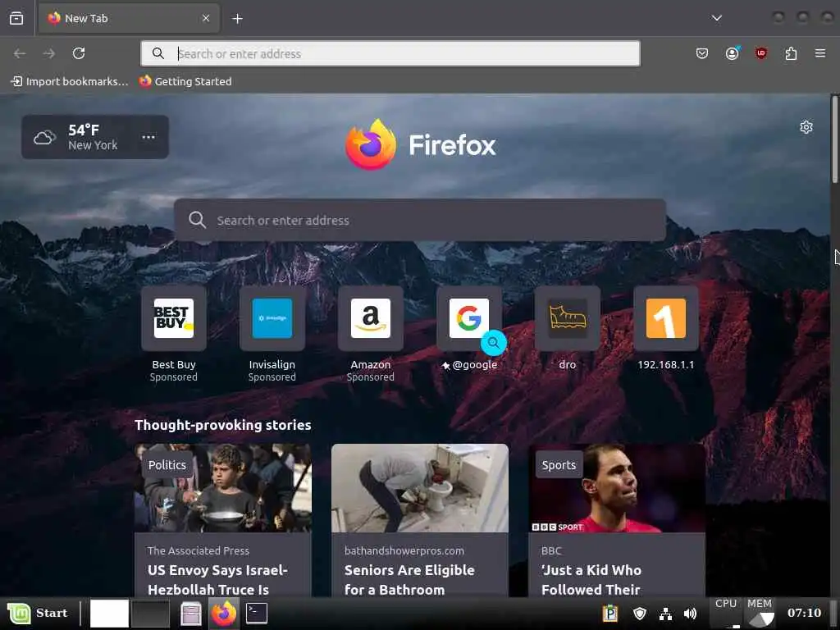Click the Sports tag on BBC story

pos(559,465)
